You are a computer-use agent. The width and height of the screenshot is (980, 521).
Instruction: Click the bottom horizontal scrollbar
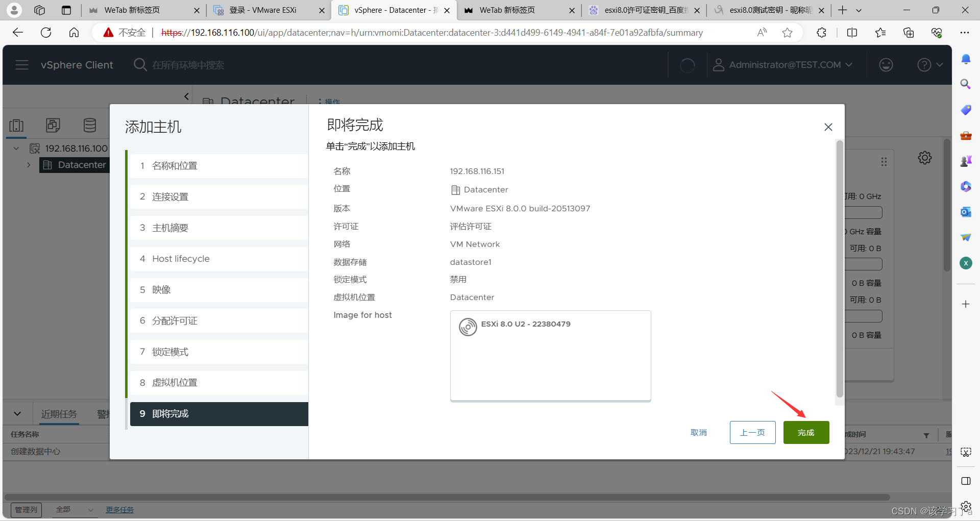point(448,497)
